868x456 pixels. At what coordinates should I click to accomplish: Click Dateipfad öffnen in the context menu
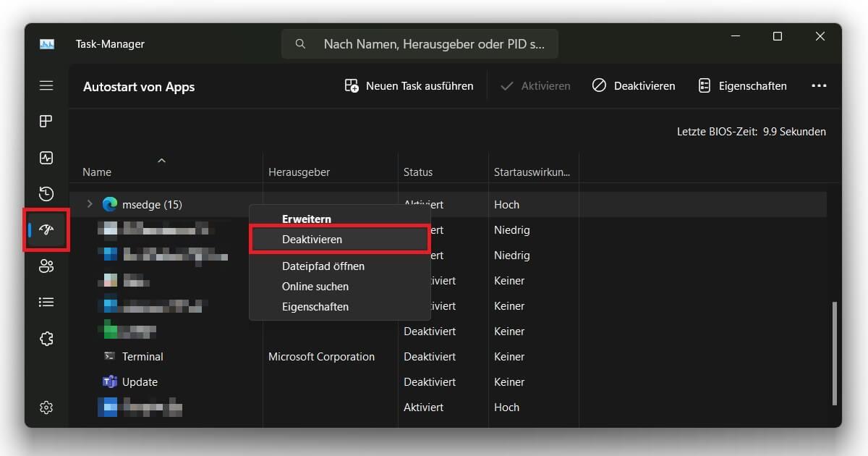[x=323, y=266]
